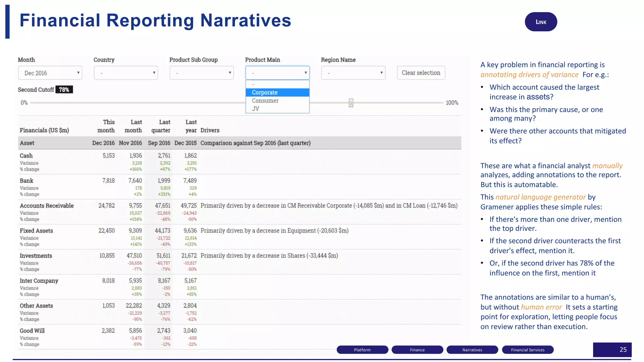Click Inter Company last quarter value 8,167
Image resolution: width=644 pixels, height=362 pixels.
[164, 281]
